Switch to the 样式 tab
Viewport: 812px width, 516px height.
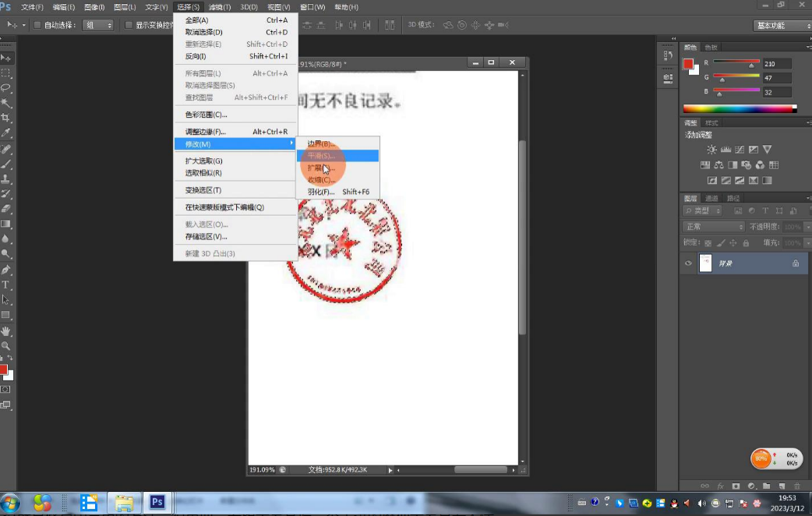[x=711, y=123]
